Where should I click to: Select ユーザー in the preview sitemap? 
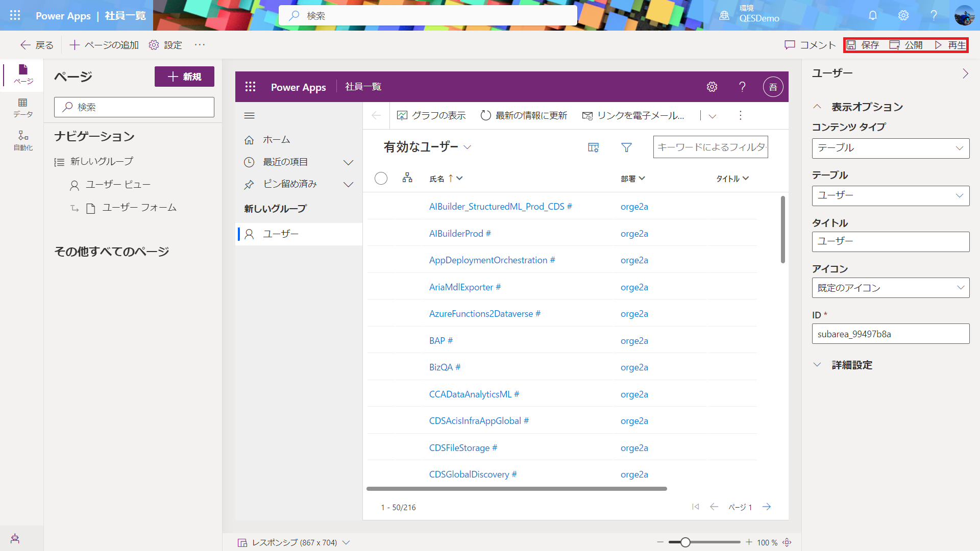[x=299, y=234]
